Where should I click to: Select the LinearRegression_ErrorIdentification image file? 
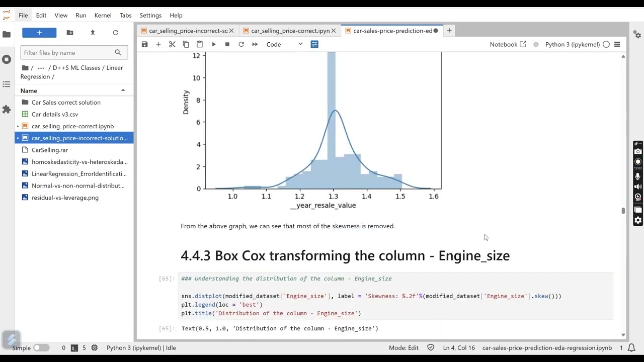click(x=79, y=174)
